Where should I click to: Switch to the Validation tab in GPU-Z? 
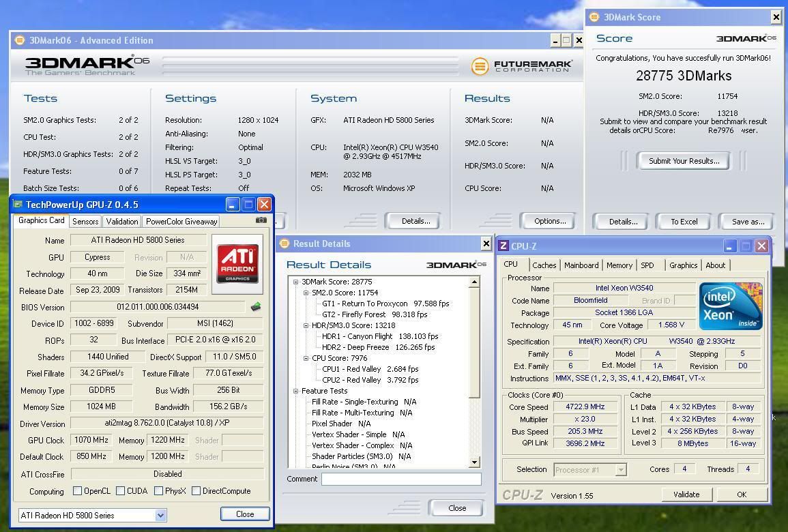pyautogui.click(x=122, y=222)
